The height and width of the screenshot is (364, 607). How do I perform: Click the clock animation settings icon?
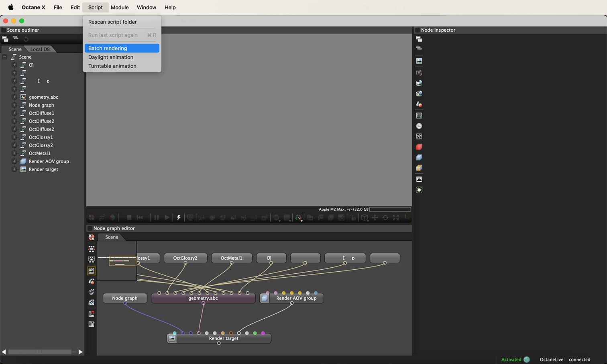[419, 126]
